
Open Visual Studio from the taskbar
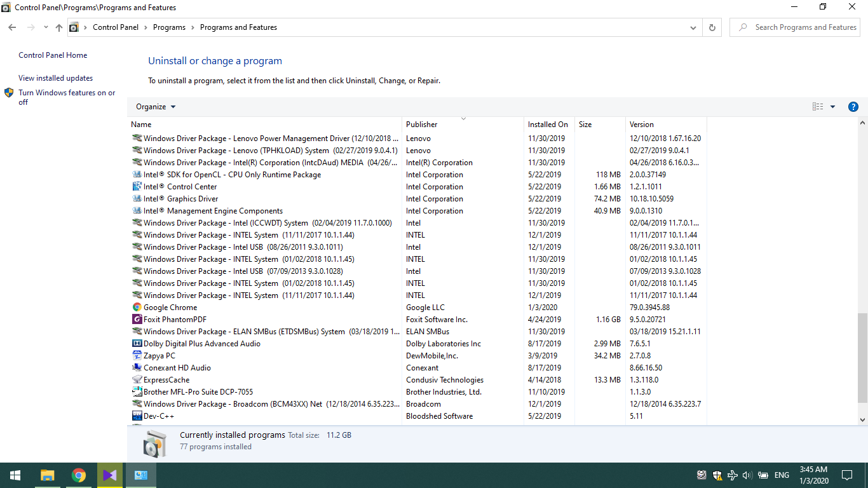coord(109,475)
